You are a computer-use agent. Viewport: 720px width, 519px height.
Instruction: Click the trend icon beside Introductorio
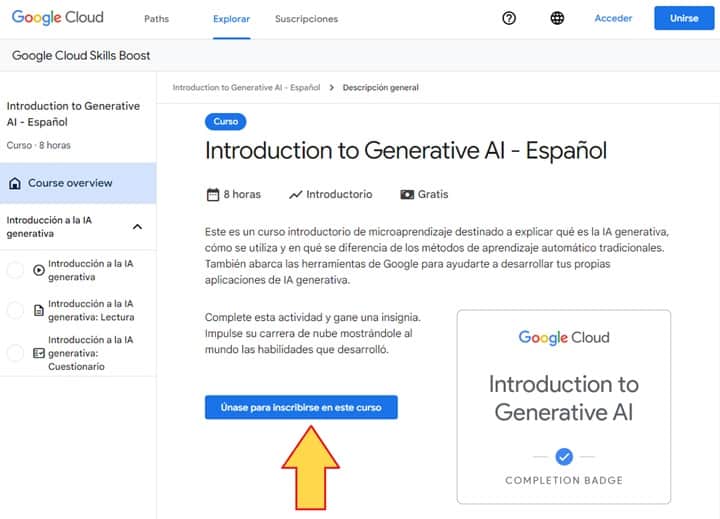(x=295, y=195)
